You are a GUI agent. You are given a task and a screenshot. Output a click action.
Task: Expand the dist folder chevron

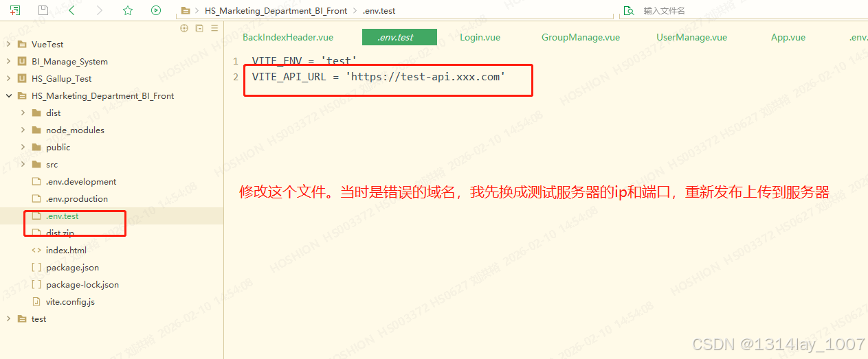click(x=23, y=113)
